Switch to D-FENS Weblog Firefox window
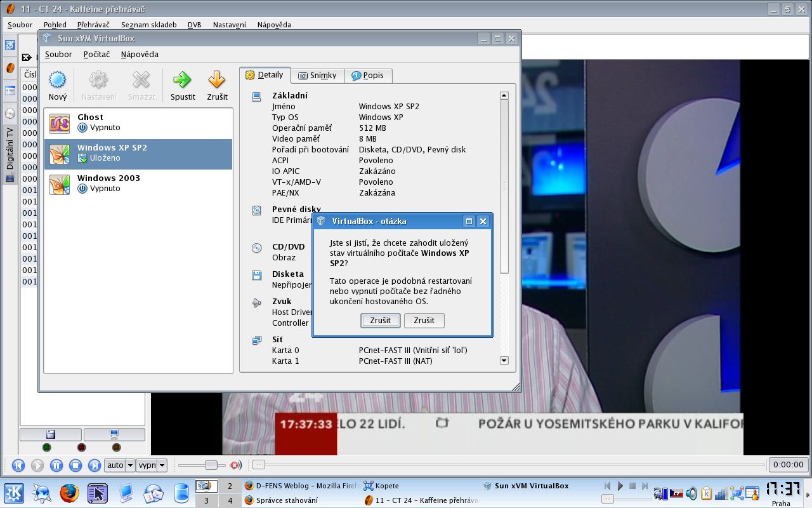The image size is (812, 508). click(x=301, y=486)
